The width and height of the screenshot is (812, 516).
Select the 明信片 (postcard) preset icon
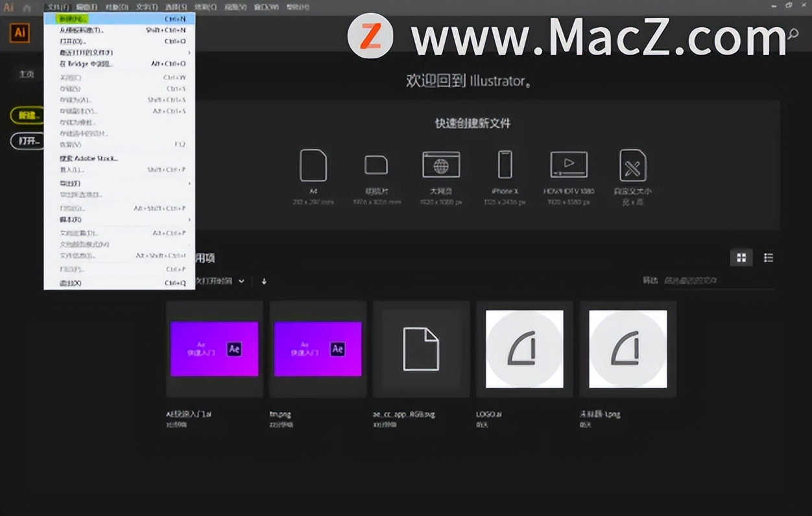376,165
